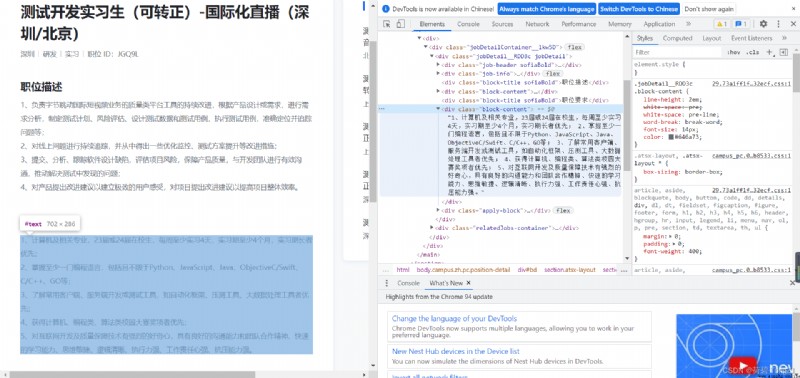Open the Memory panel tab

coord(619,24)
